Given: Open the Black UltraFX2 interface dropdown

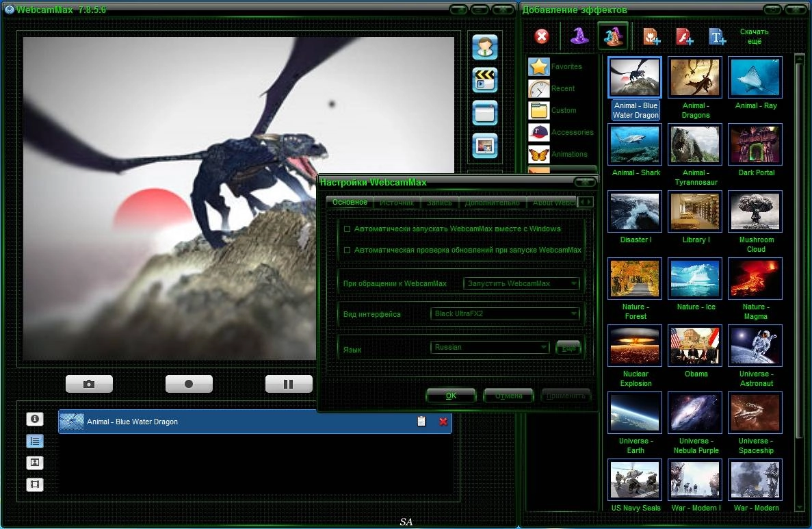Looking at the screenshot, I should pos(504,313).
